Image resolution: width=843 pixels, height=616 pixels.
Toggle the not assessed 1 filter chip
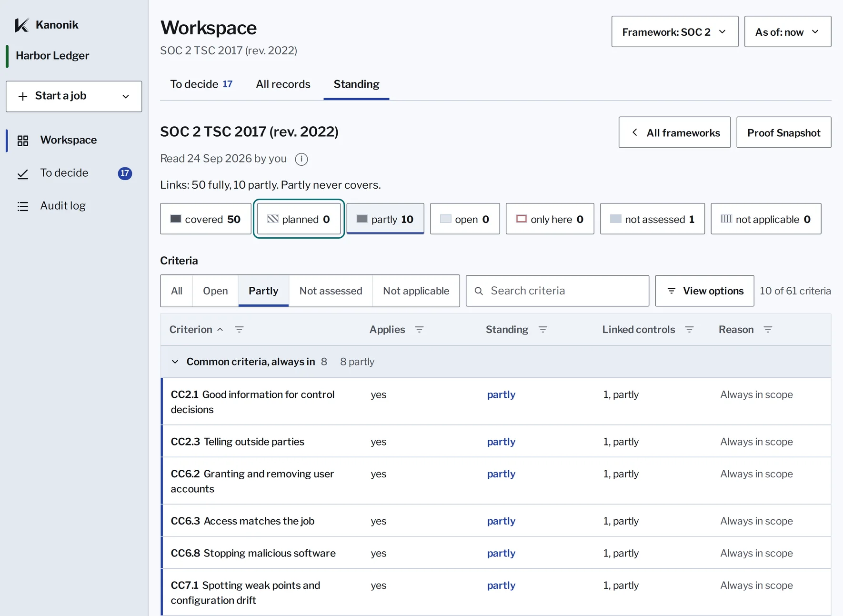point(652,219)
